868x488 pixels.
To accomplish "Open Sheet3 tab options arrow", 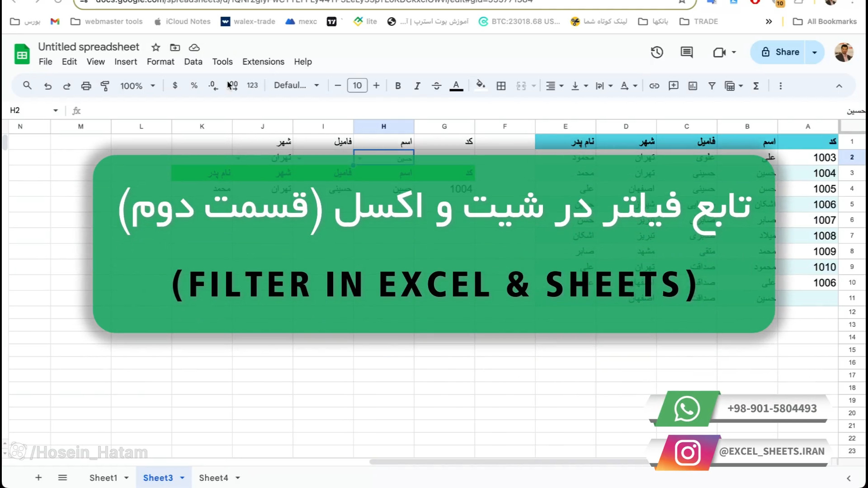I will (x=182, y=478).
